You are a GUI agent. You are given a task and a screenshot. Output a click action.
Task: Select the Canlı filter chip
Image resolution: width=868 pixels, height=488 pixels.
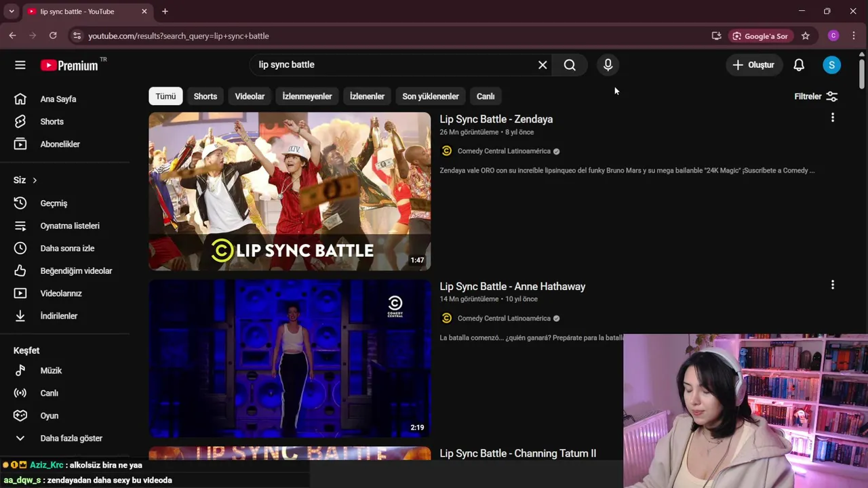pos(486,96)
